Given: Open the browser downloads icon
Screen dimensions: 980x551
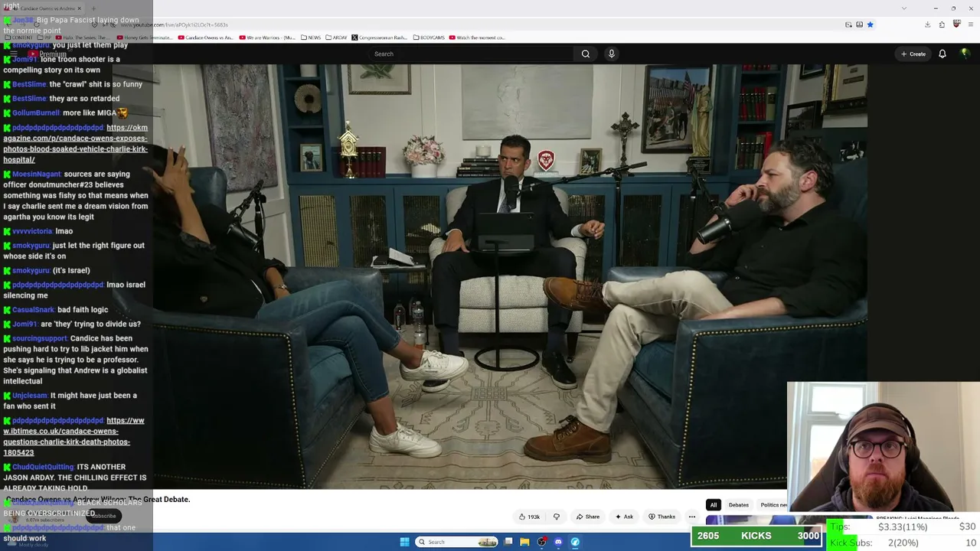Looking at the screenshot, I should (x=927, y=24).
